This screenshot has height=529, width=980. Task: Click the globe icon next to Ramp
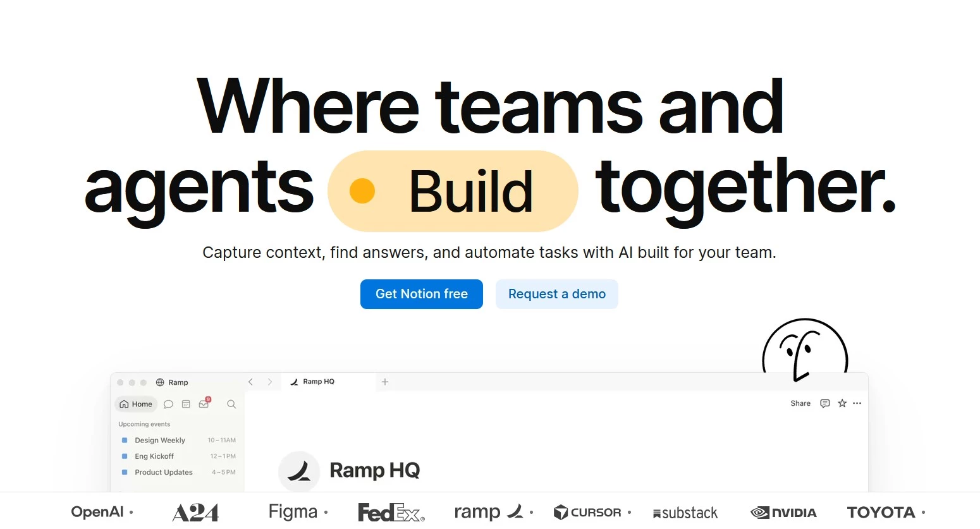tap(160, 382)
